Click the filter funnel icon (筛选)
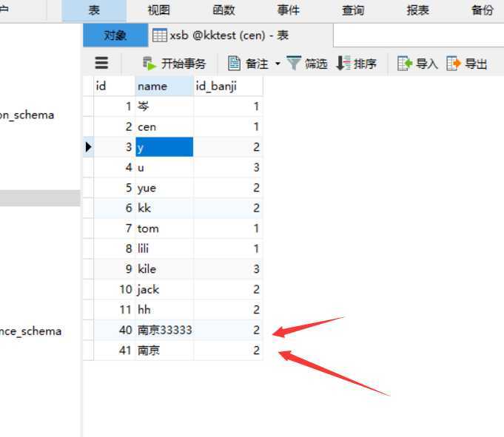This screenshot has height=437, width=504. click(x=294, y=63)
